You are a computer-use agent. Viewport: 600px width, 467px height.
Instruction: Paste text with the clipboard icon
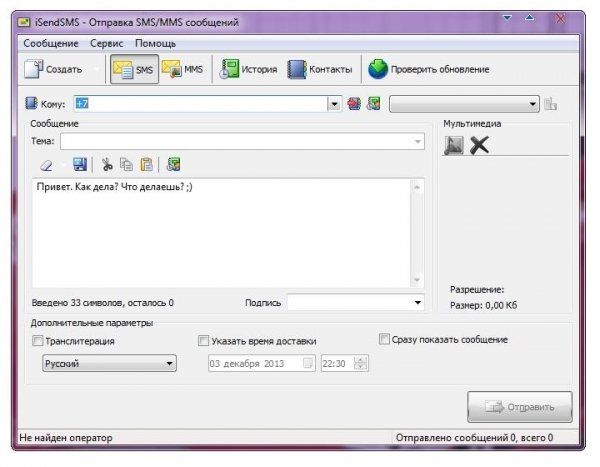point(146,165)
